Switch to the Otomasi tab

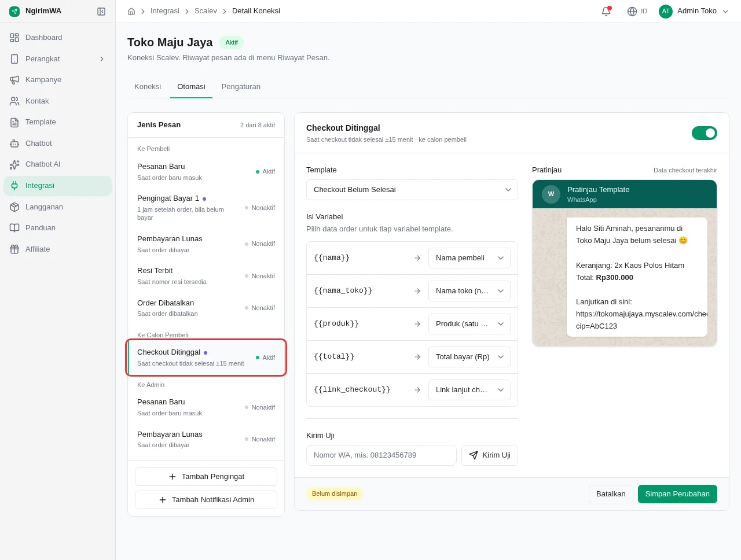click(x=191, y=87)
